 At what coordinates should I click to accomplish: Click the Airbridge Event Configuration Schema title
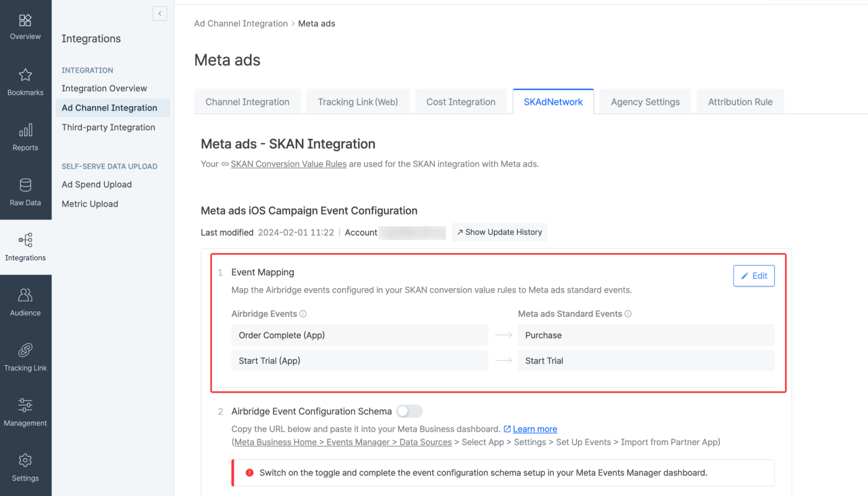pyautogui.click(x=312, y=411)
